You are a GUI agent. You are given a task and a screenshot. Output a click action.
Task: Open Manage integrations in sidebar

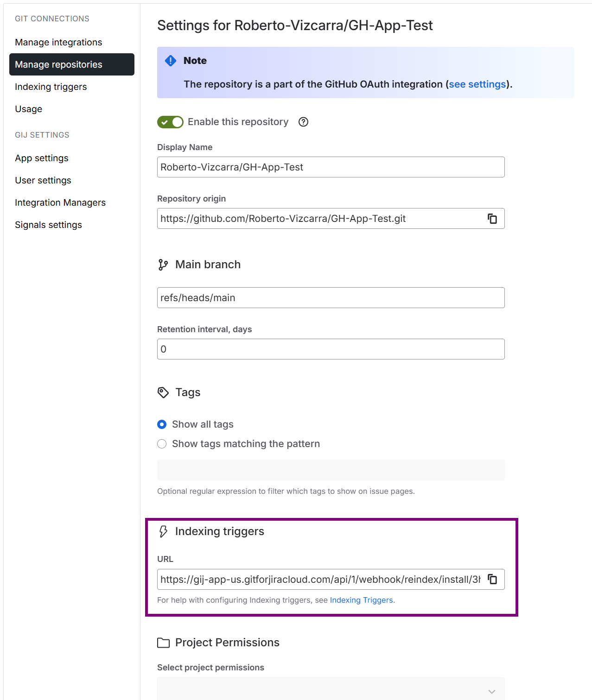click(x=58, y=42)
